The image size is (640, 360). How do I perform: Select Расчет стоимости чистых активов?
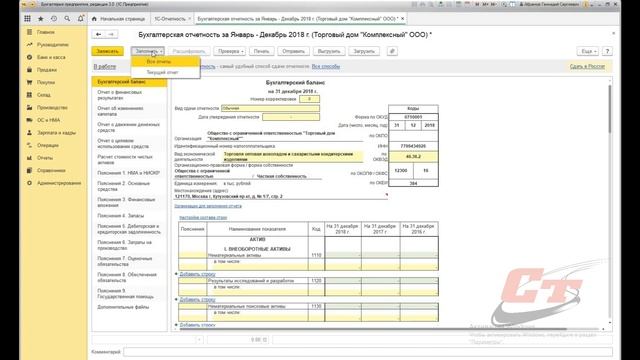pyautogui.click(x=129, y=160)
